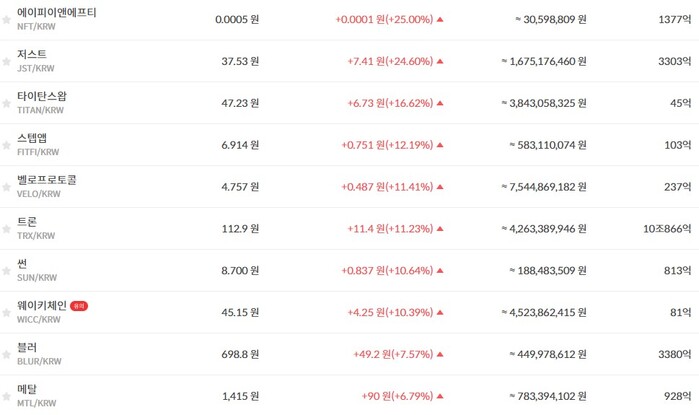The image size is (699, 415).
Task: Click the star icon beside JST/KRW
Action: 6,61
